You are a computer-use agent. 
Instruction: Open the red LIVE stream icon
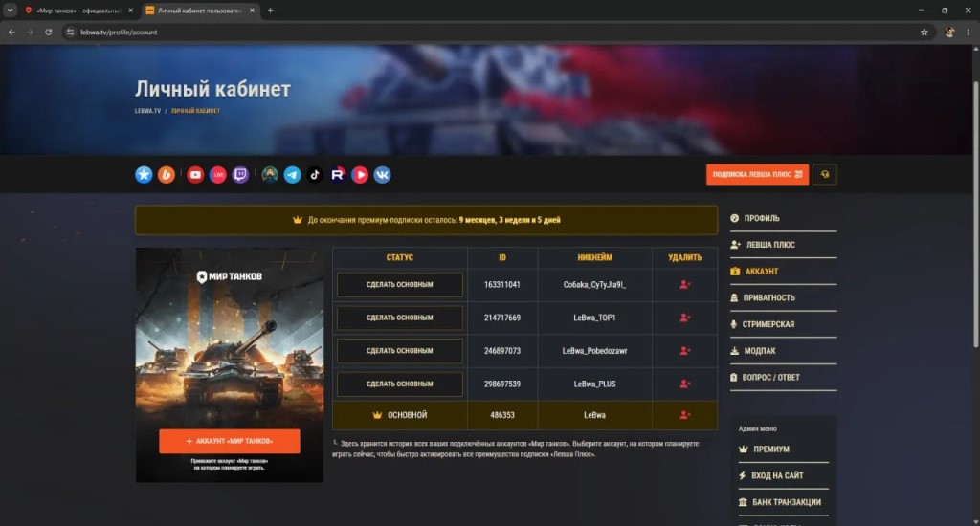click(217, 175)
